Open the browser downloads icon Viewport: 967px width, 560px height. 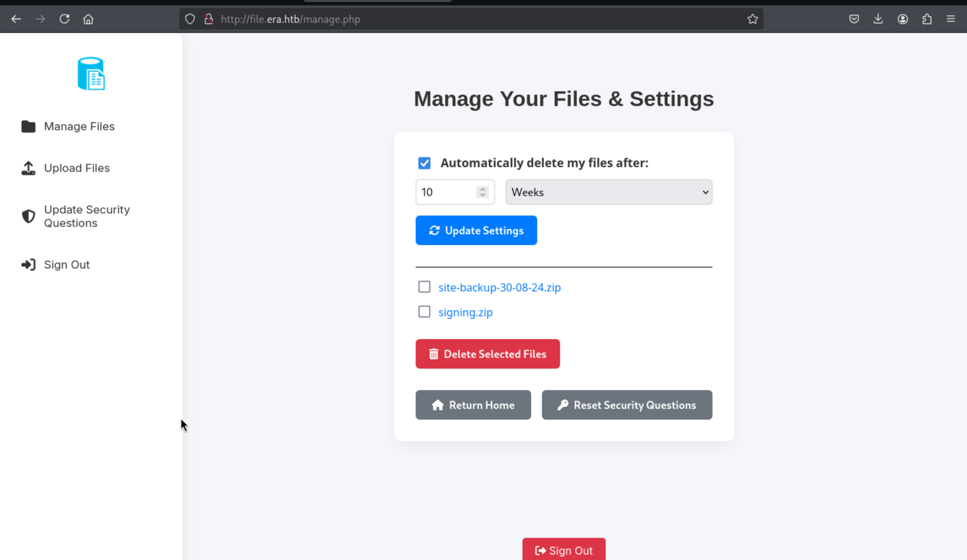[878, 19]
